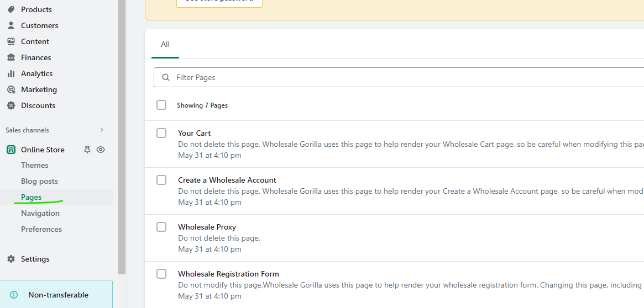Open the Create a Wholesale Account page
The width and height of the screenshot is (644, 308).
click(227, 180)
